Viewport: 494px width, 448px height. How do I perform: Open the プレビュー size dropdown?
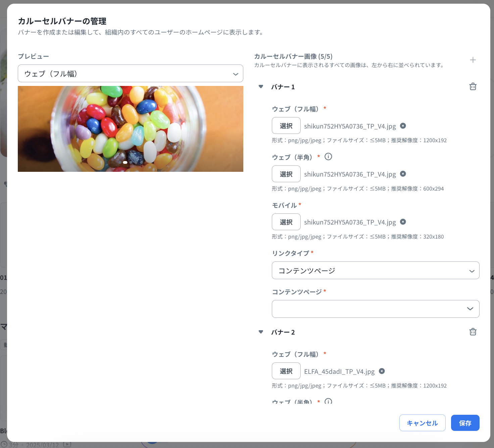click(130, 73)
